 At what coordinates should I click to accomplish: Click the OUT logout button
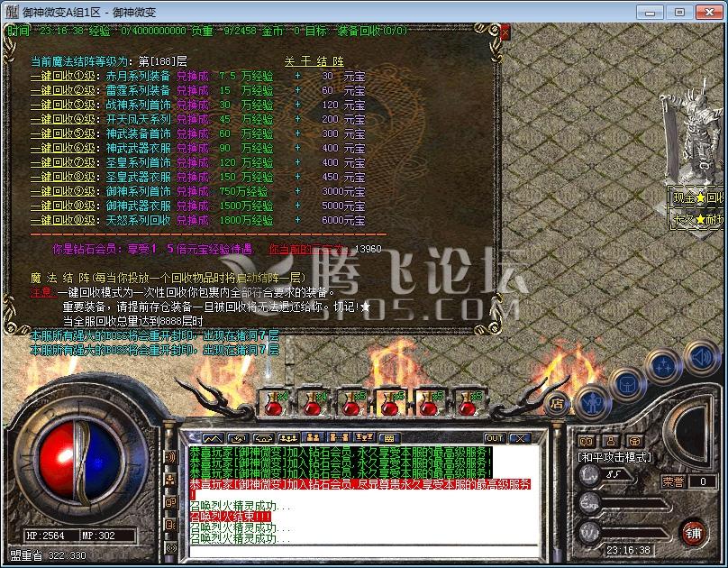click(x=494, y=438)
